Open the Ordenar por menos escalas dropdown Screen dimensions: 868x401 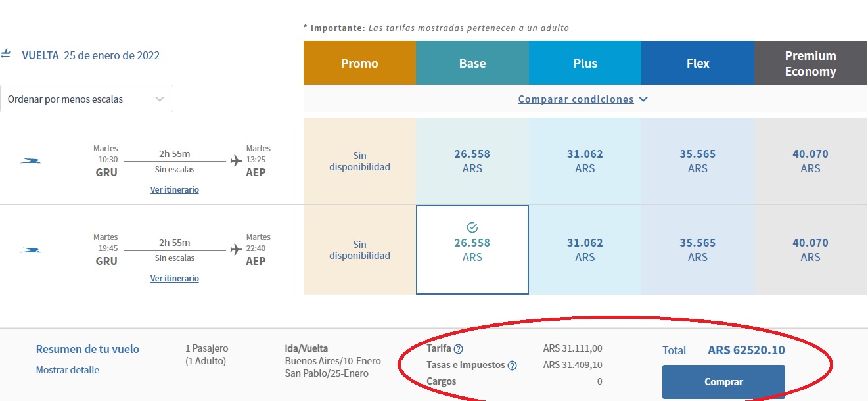pyautogui.click(x=87, y=99)
